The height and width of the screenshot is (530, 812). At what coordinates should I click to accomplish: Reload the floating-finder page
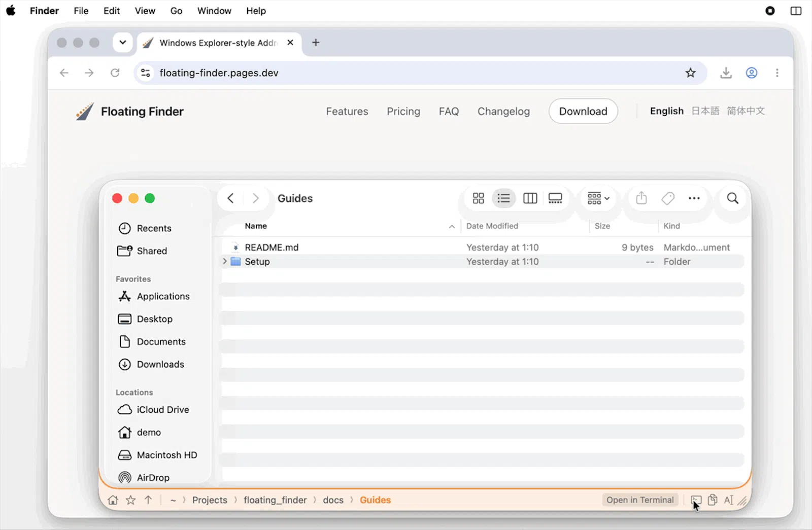(115, 73)
